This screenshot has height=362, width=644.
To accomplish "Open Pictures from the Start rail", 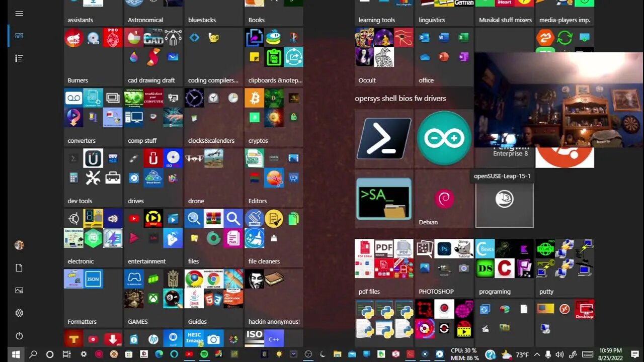I will [x=19, y=291].
